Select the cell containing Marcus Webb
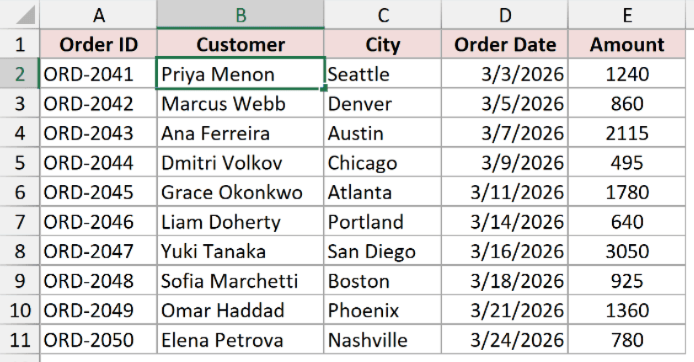The image size is (694, 362). coord(240,104)
